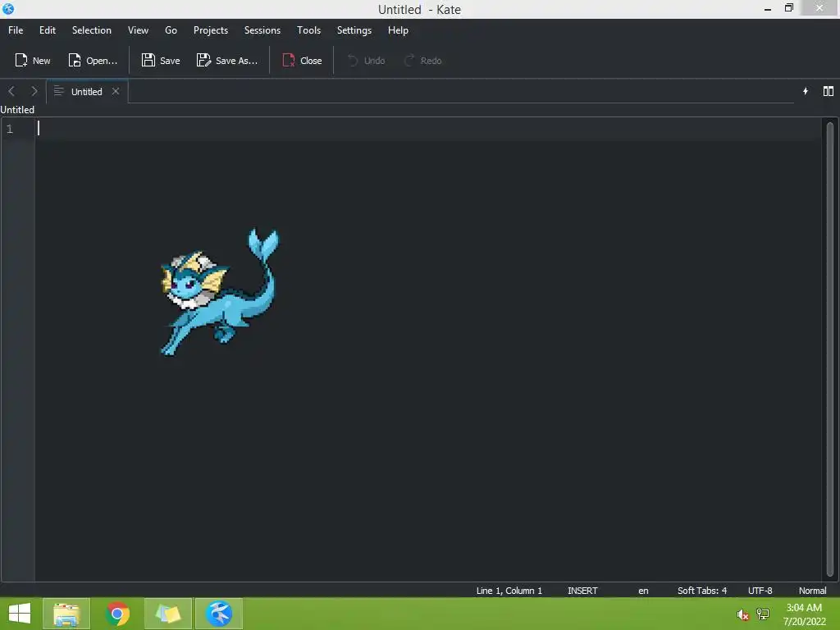The width and height of the screenshot is (840, 630).
Task: Open the sticky notes taskbar icon
Action: tap(168, 614)
